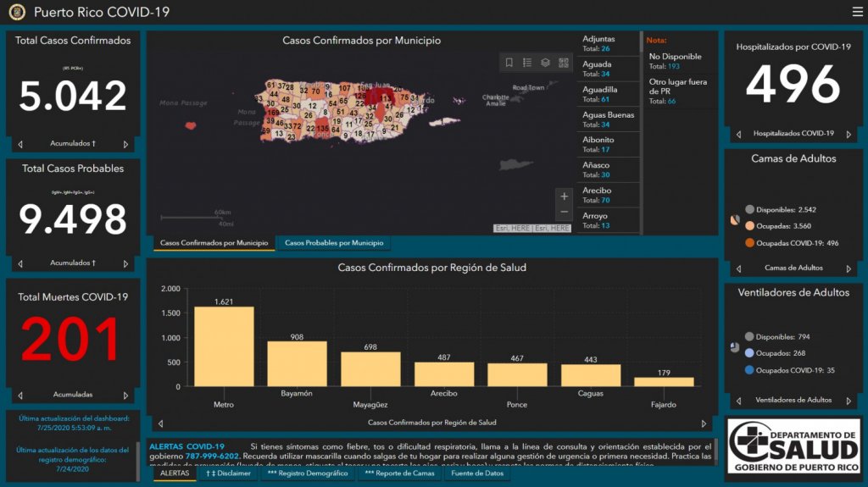Open the map bookmarks tool
The width and height of the screenshot is (868, 487).
[509, 63]
